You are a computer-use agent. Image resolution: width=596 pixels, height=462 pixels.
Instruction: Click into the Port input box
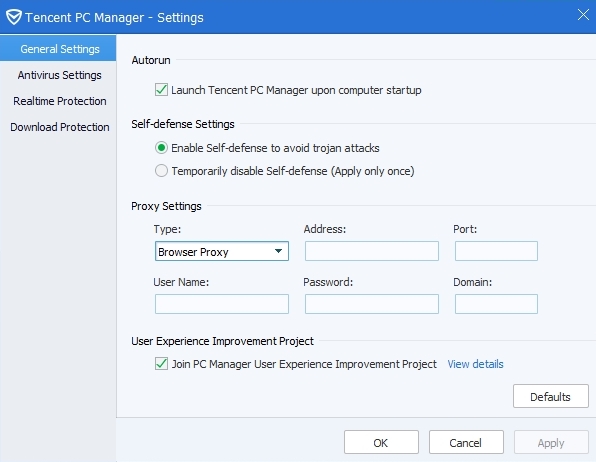pyautogui.click(x=496, y=251)
